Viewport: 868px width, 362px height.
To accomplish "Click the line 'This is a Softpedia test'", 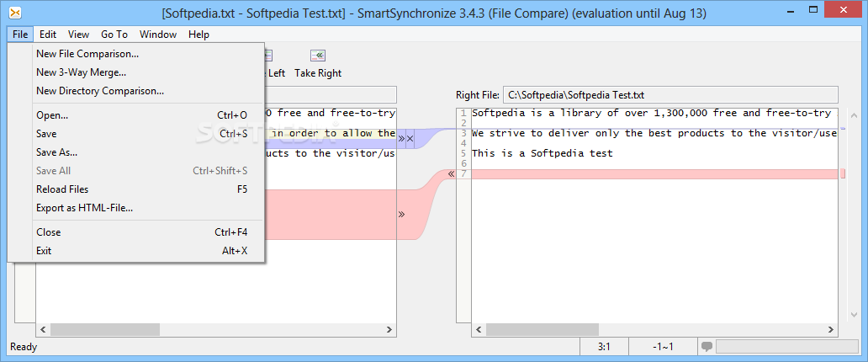I will 542,153.
